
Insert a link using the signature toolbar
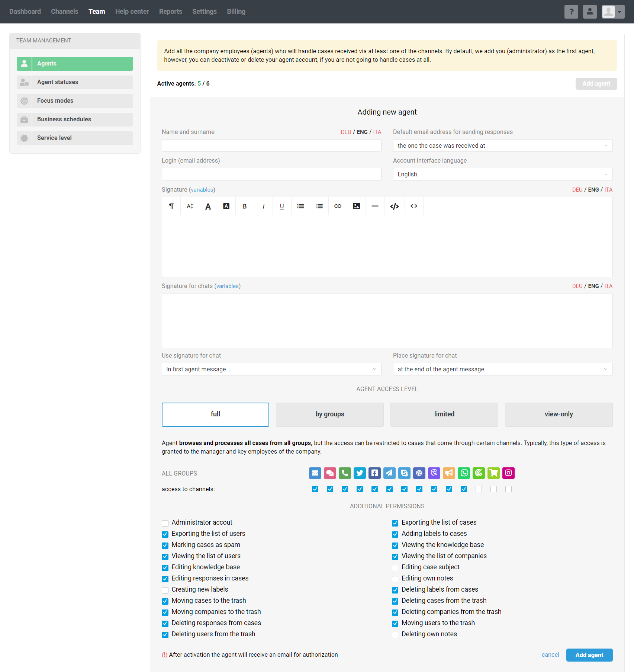338,206
